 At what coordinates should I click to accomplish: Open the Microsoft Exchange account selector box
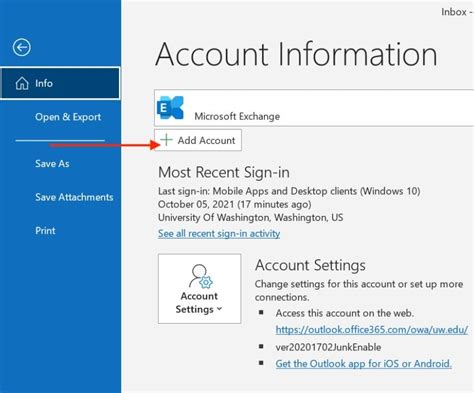point(314,108)
